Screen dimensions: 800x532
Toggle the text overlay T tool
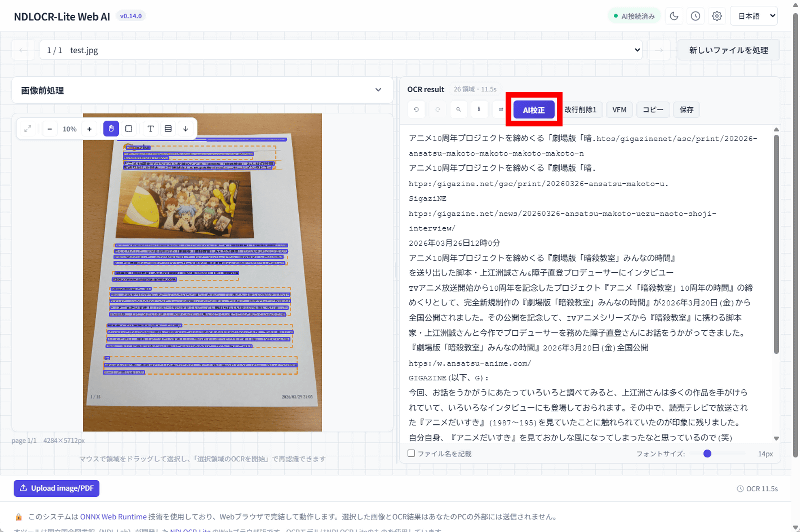tap(151, 129)
